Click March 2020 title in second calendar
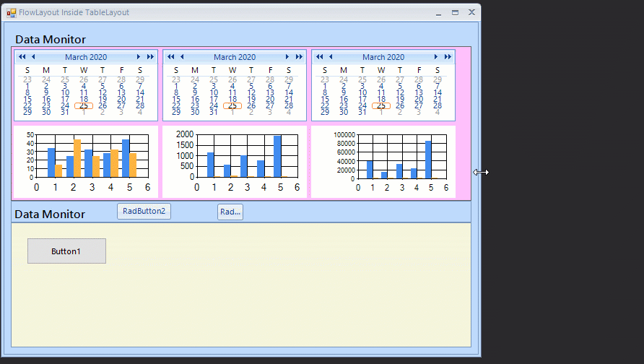Screen dimensions: 644x364 pos(235,57)
